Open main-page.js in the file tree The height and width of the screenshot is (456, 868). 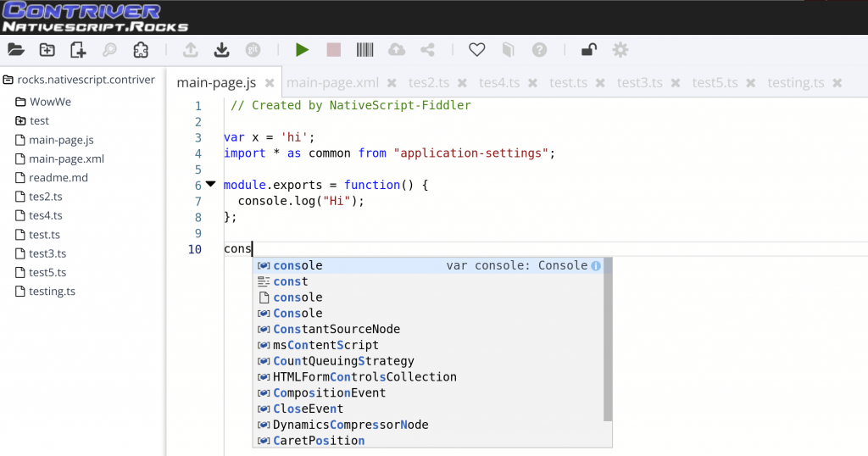[x=54, y=140]
